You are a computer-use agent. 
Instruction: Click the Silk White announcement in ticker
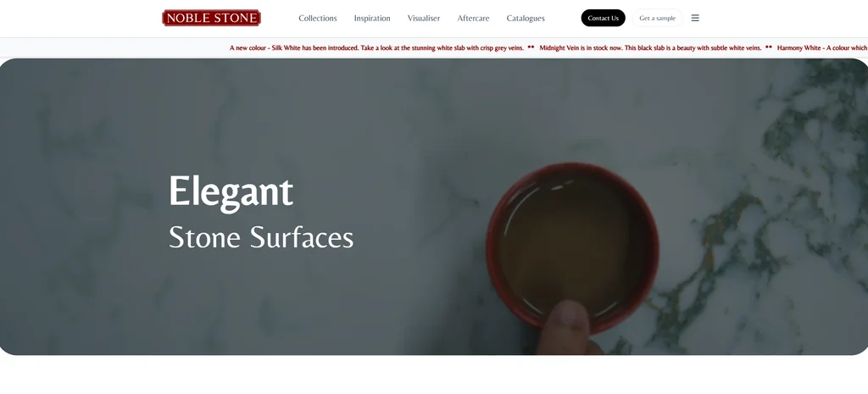pyautogui.click(x=376, y=48)
